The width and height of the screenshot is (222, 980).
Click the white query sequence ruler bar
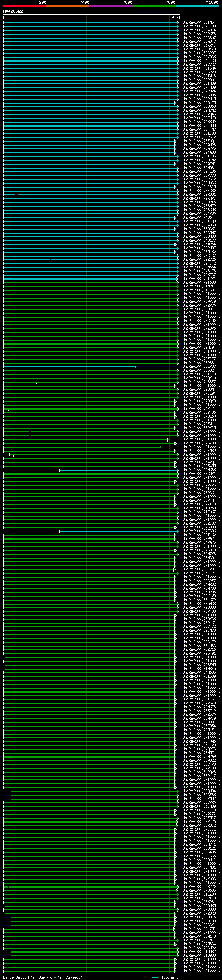[92, 14]
